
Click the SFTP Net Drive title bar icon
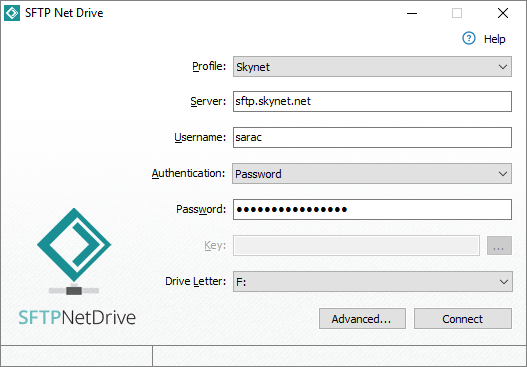pos(12,13)
